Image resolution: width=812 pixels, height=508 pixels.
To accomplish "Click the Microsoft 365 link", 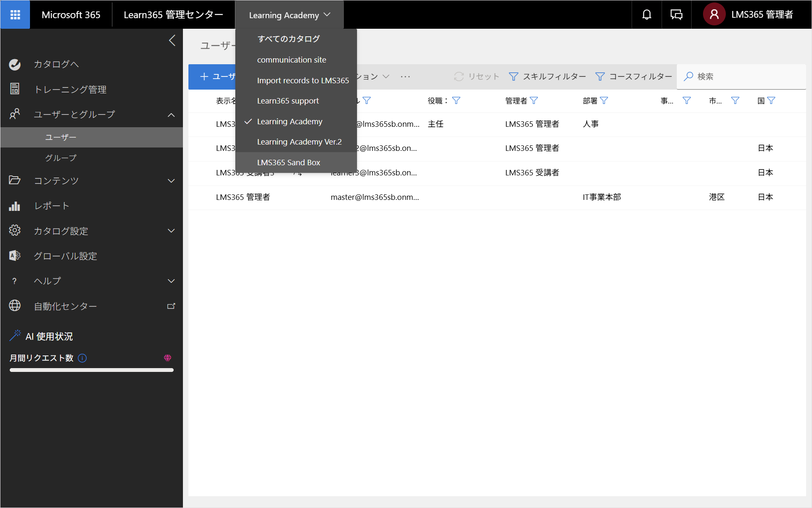I will 71,15.
